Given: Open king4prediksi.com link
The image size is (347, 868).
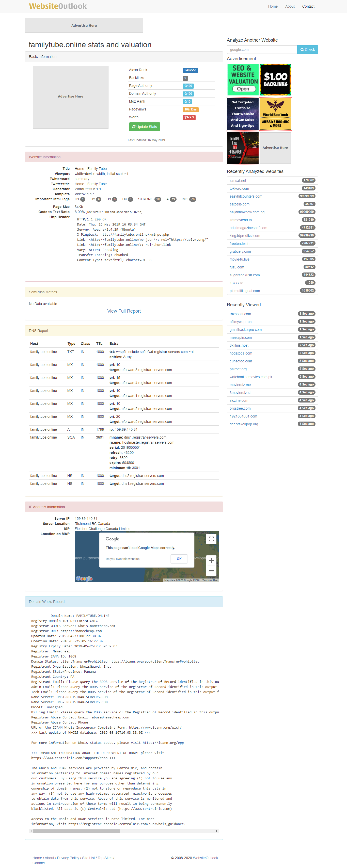Looking at the screenshot, I should click(245, 235).
